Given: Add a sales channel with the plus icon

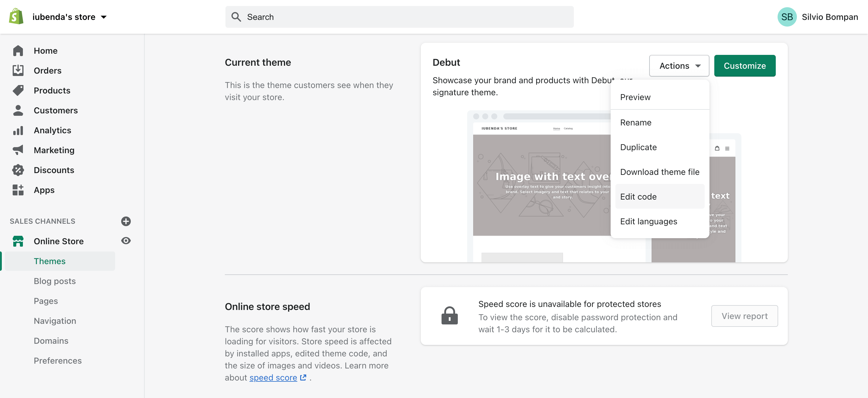Looking at the screenshot, I should click(x=126, y=221).
